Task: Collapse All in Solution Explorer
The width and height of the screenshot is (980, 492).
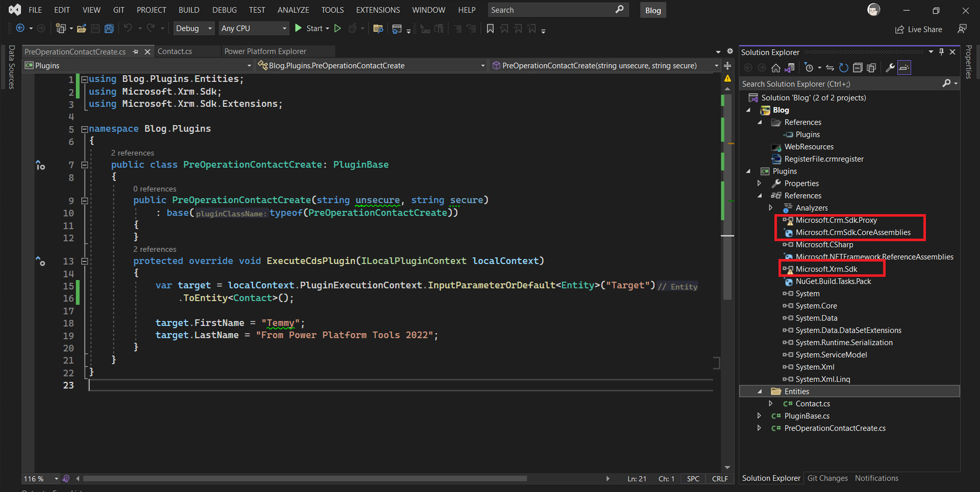Action: (x=858, y=68)
